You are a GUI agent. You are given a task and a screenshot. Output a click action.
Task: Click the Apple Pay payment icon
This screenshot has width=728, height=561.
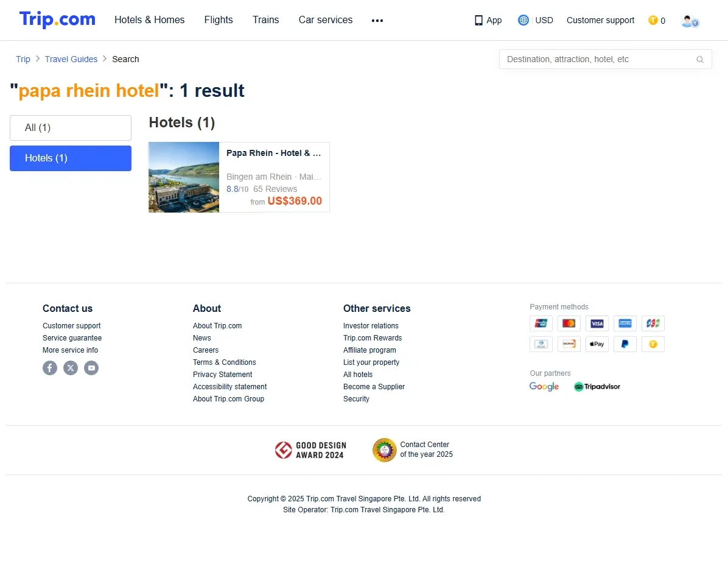(597, 344)
